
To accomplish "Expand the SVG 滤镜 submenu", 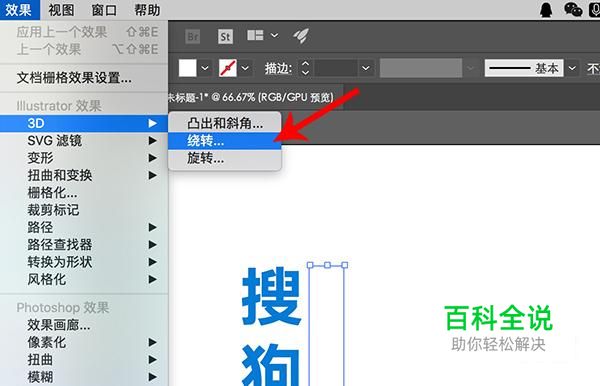I will click(84, 141).
